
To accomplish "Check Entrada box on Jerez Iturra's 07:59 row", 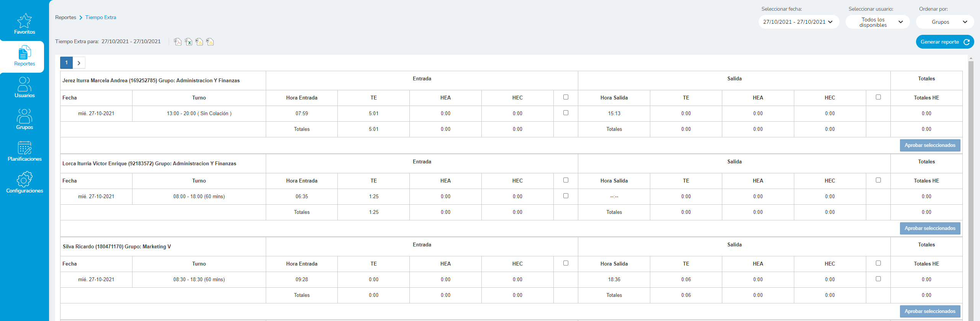I will click(x=566, y=113).
